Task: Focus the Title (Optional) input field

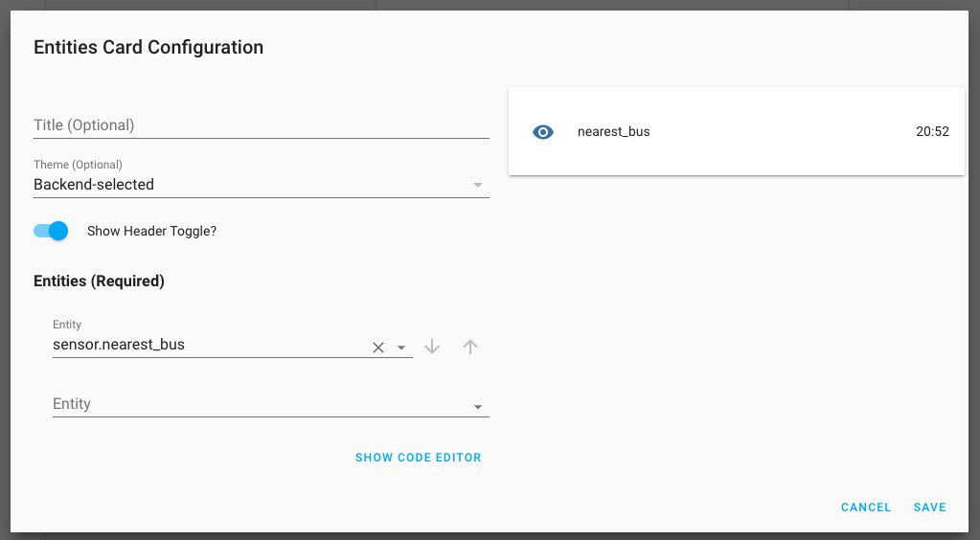Action: 262,125
